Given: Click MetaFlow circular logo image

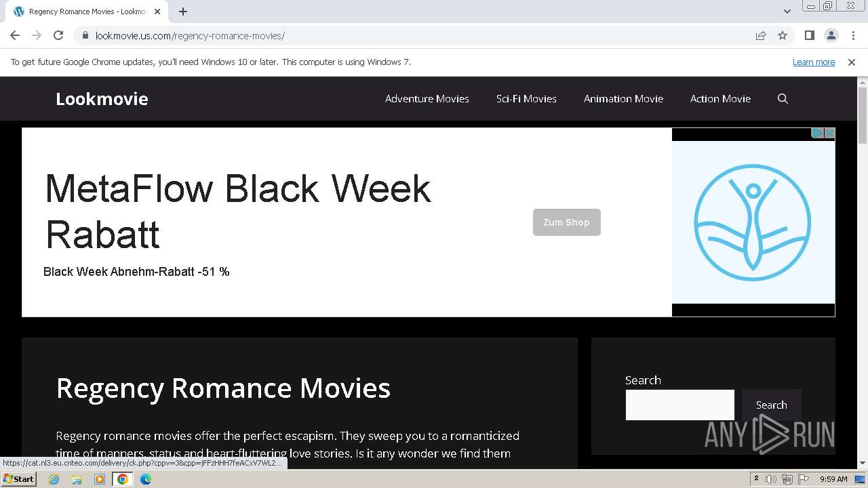Looking at the screenshot, I should 753,222.
